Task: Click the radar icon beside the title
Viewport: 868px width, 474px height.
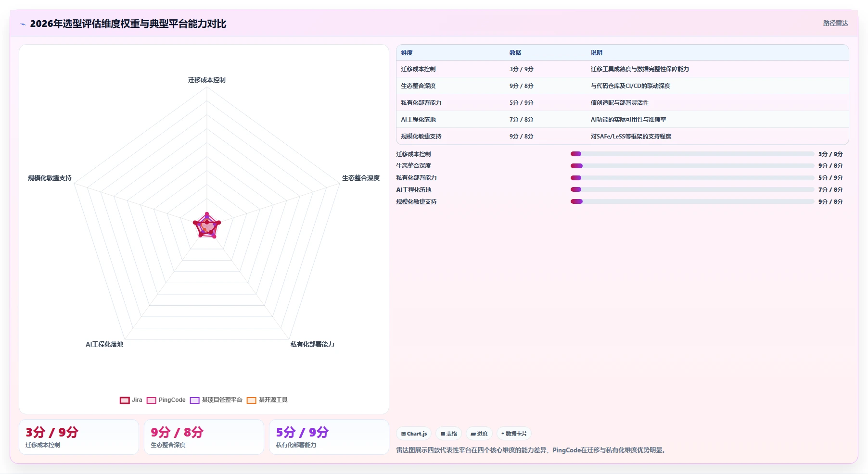Action: 23,24
